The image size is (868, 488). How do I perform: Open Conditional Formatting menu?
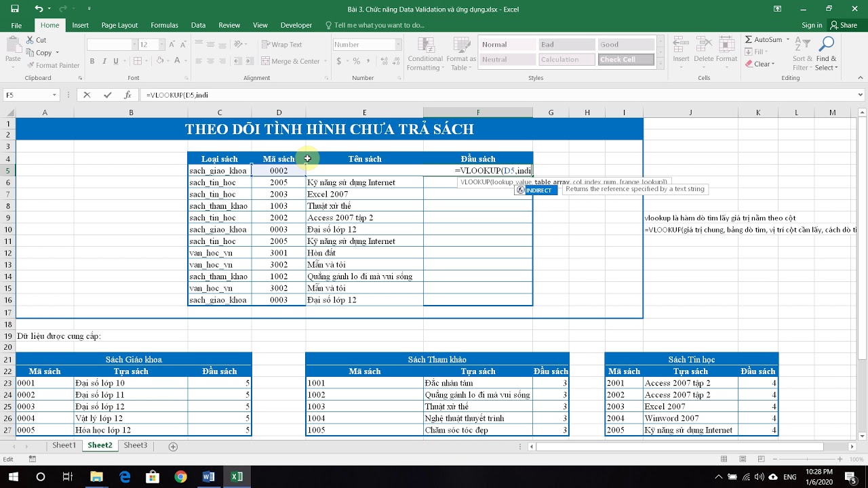[x=425, y=54]
